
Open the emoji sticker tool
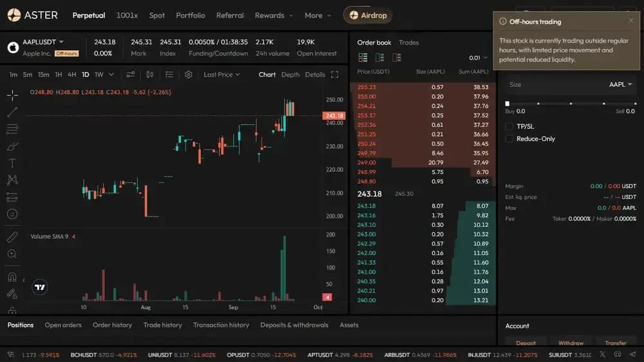[12, 214]
